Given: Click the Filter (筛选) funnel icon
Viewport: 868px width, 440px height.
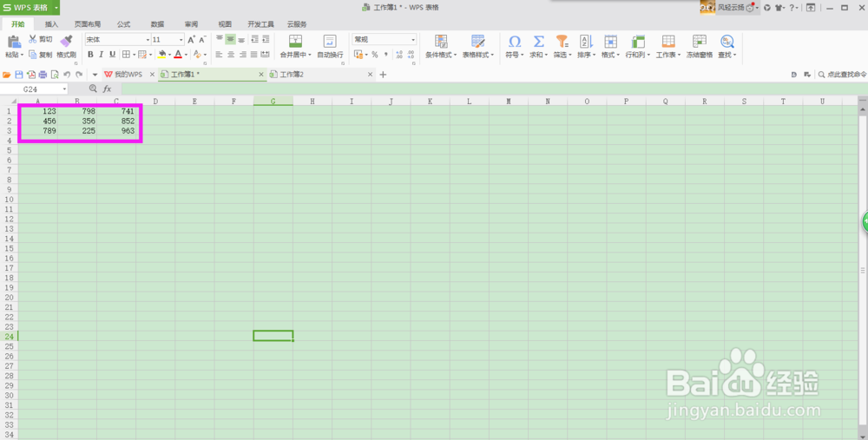Looking at the screenshot, I should click(x=562, y=42).
